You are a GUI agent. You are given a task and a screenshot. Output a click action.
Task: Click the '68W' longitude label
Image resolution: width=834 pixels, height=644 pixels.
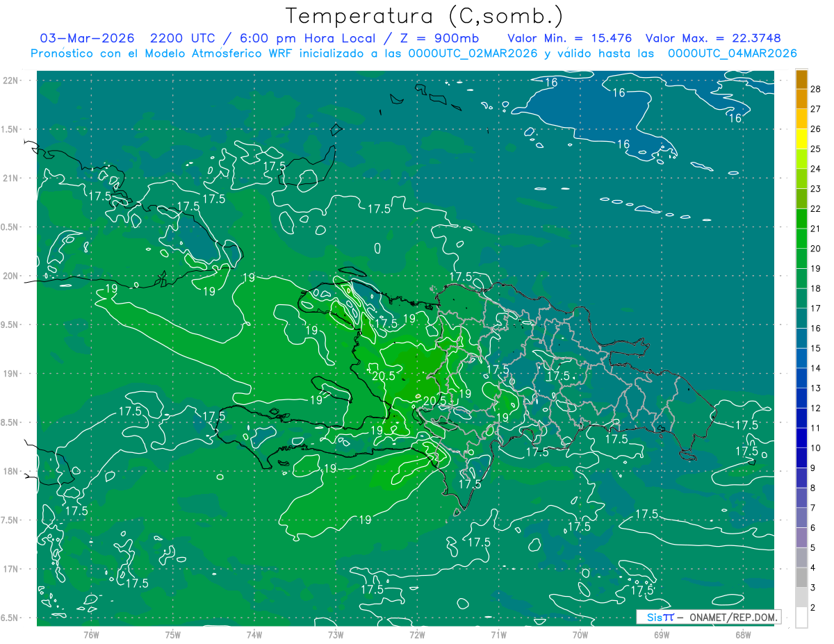(x=743, y=635)
